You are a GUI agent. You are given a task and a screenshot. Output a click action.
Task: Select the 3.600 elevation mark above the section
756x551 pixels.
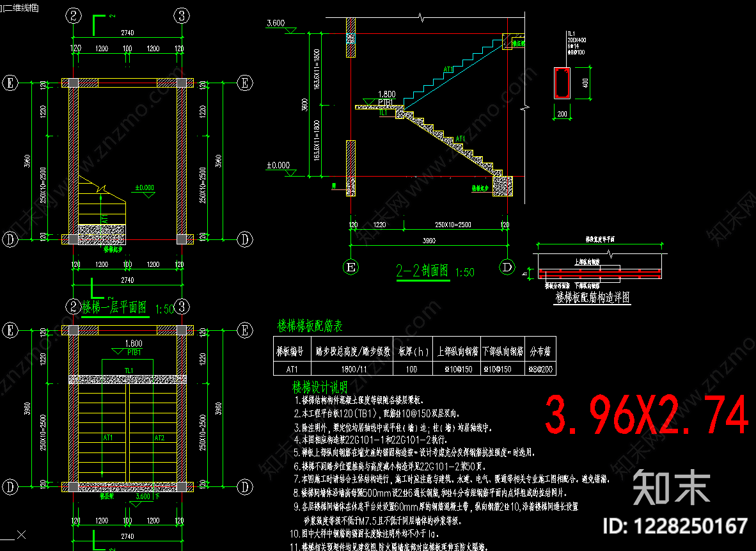(x=276, y=23)
